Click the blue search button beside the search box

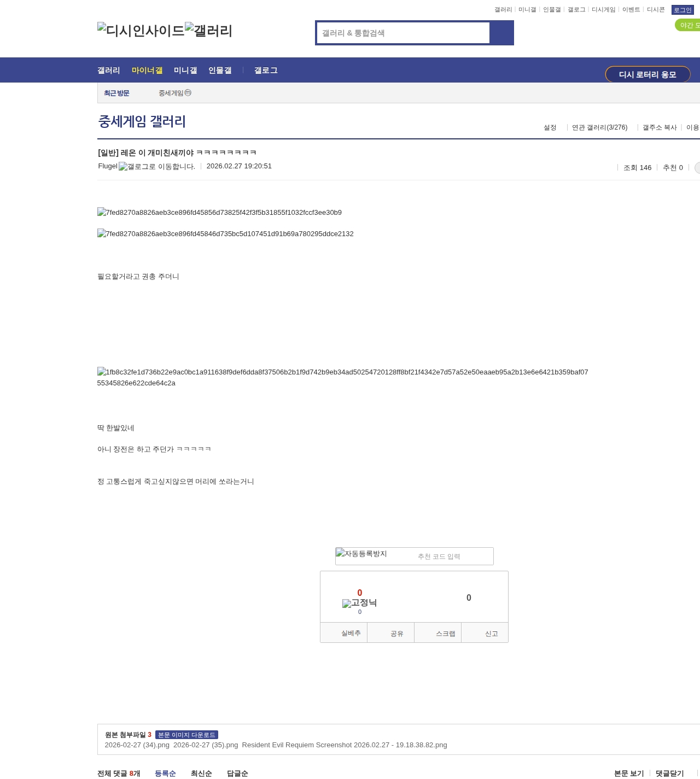[x=501, y=33]
